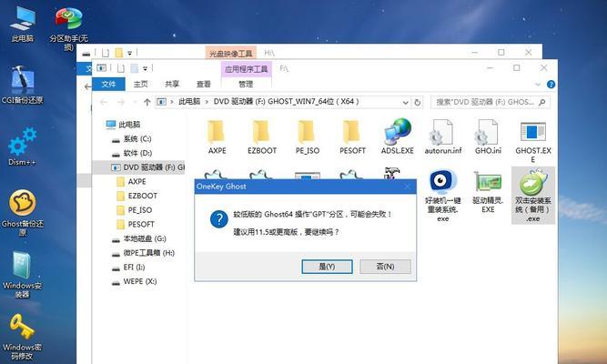Select the GHOST.EXE file
This screenshot has width=607, height=364.
533,142
